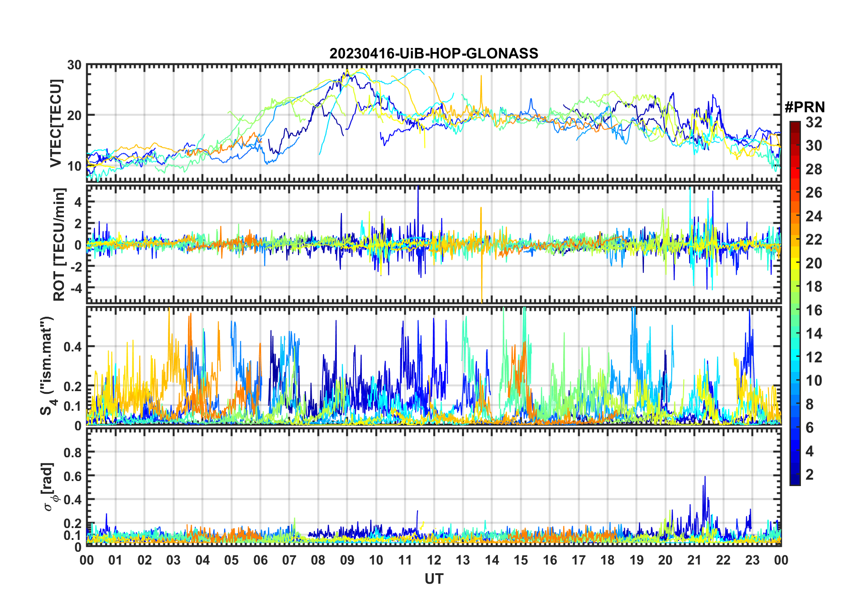
Task: Click the UT axis hour label 17
Action: 579,560
